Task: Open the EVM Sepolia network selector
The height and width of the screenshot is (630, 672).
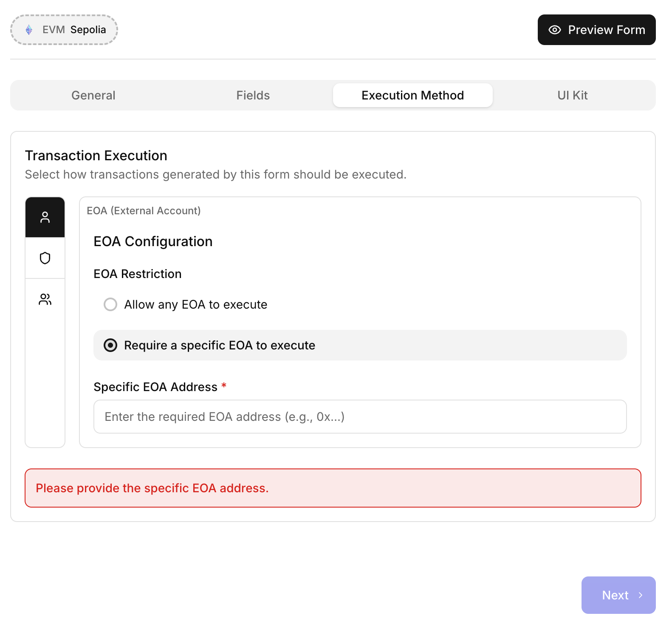Action: (x=64, y=30)
